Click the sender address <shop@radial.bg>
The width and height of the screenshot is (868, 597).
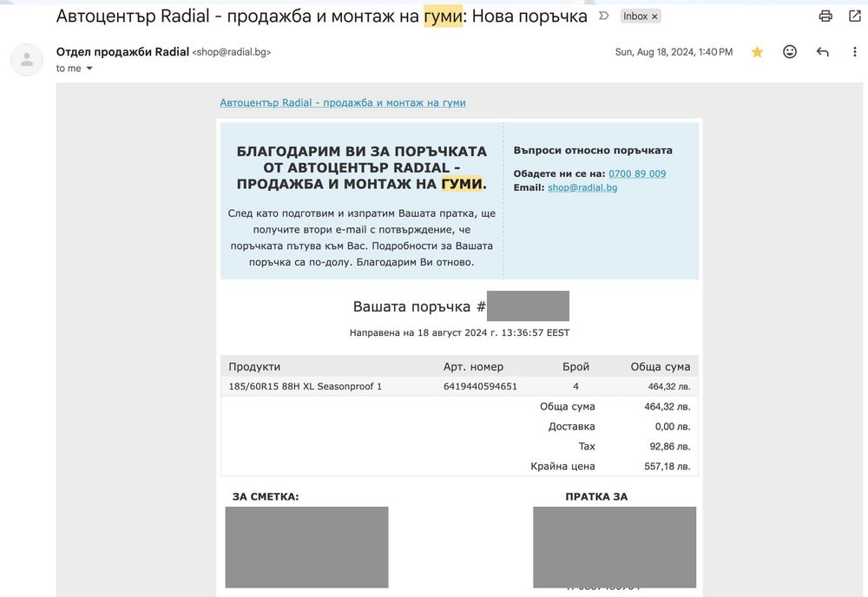pyautogui.click(x=232, y=52)
